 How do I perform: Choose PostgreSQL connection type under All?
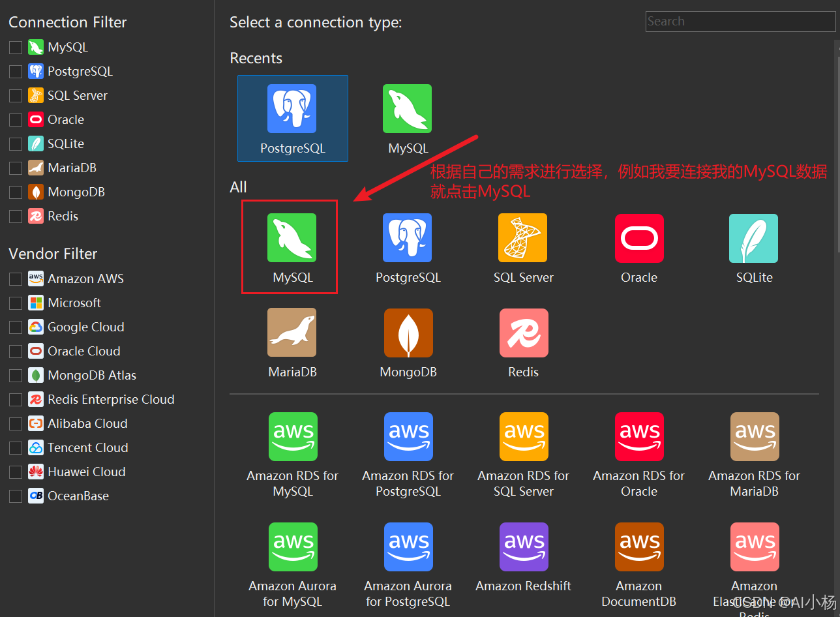408,248
